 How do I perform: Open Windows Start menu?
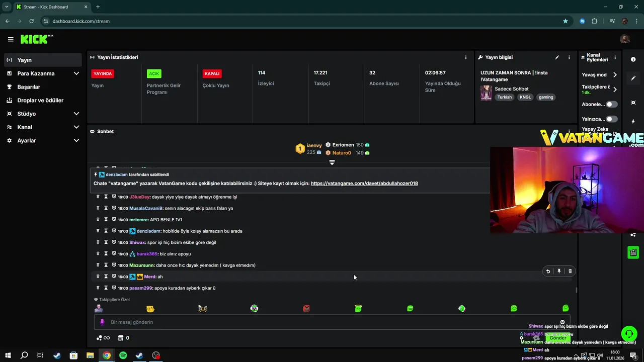[x=8, y=355]
